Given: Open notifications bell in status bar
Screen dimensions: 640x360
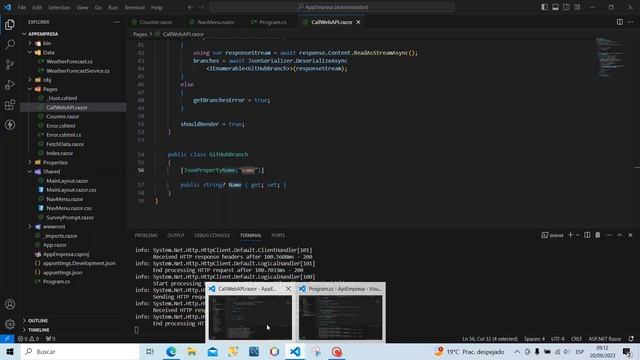Looking at the screenshot, I should [631, 339].
